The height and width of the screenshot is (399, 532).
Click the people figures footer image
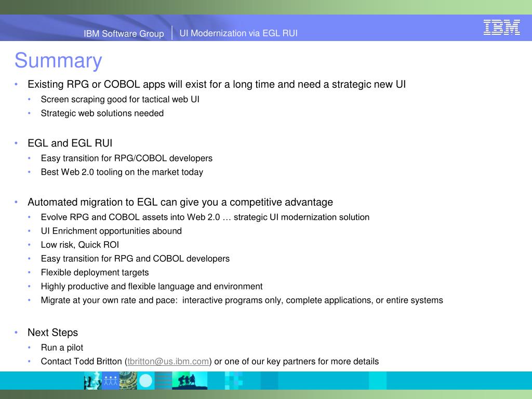110,380
